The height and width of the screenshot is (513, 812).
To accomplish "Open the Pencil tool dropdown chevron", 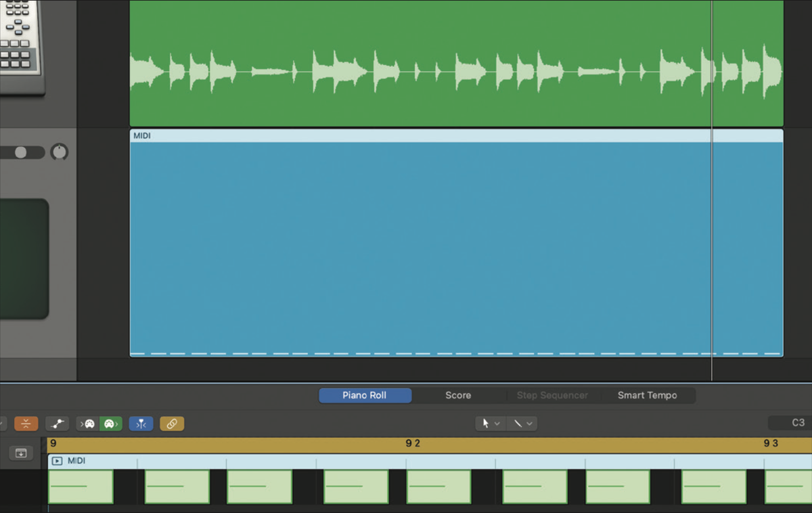I will [x=528, y=422].
